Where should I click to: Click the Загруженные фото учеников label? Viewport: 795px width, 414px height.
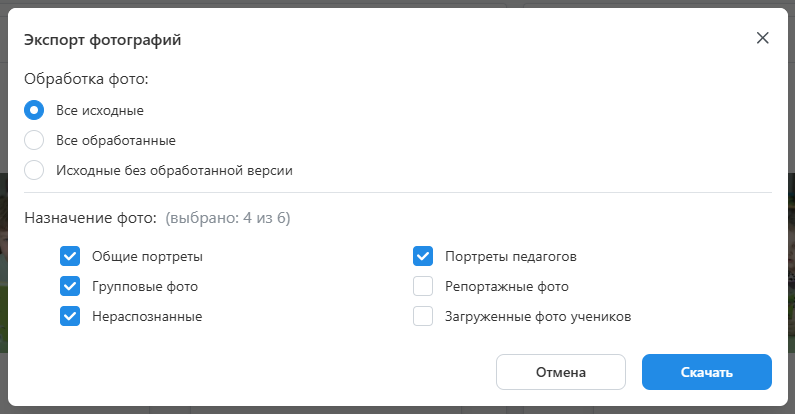click(538, 316)
